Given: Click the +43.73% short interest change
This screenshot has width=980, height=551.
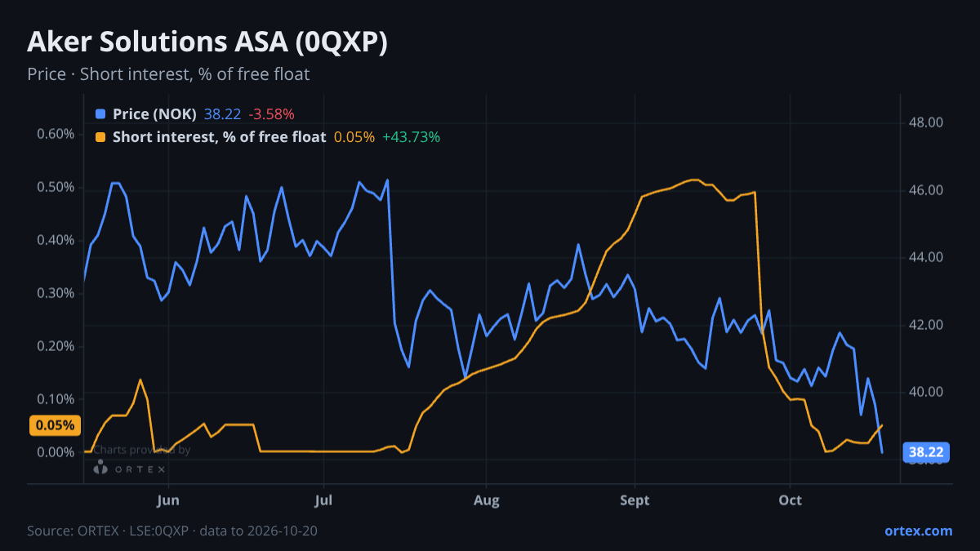Looking at the screenshot, I should (411, 137).
